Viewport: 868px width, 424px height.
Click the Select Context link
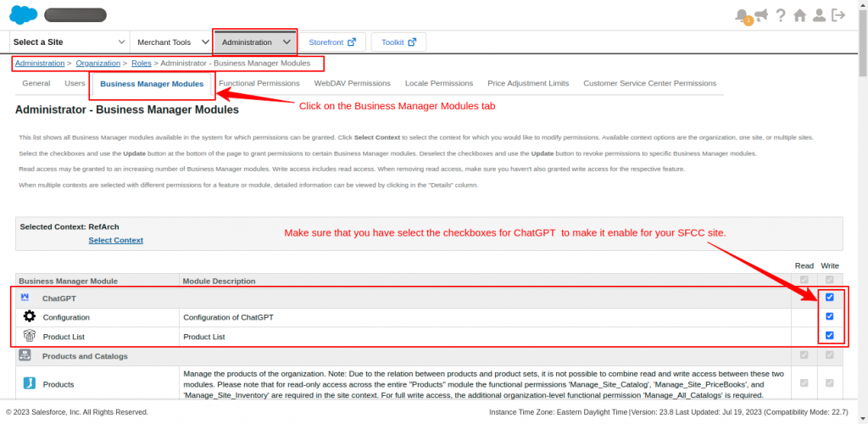[x=115, y=240]
